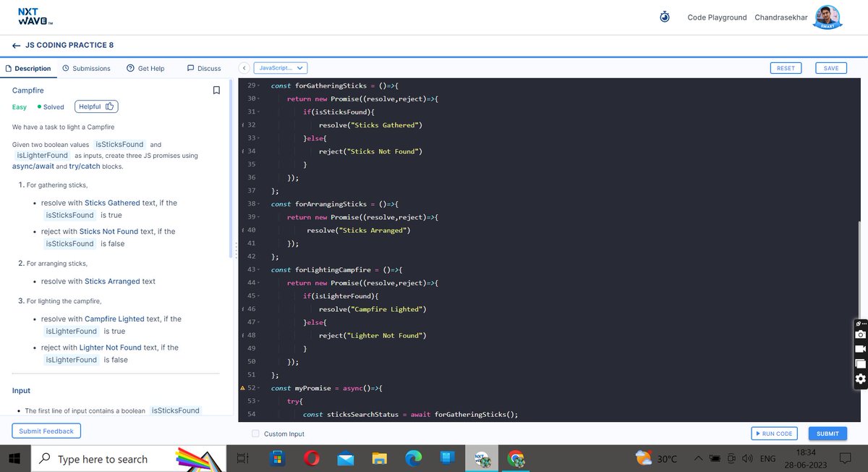868x472 pixels.
Task: Click the SAVE button
Action: coord(831,68)
